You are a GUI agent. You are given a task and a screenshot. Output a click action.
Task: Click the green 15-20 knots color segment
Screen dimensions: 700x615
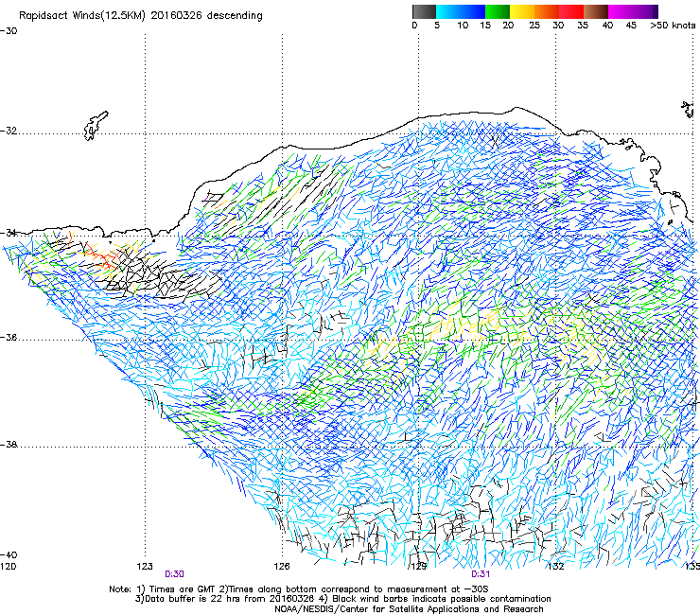click(x=498, y=11)
